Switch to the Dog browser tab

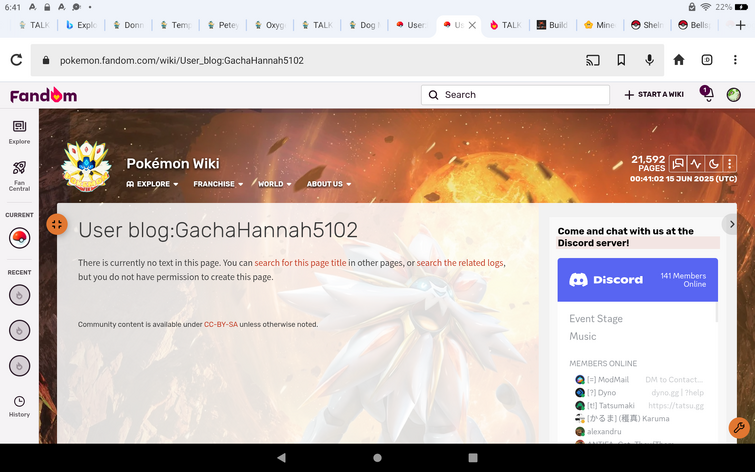[364, 25]
